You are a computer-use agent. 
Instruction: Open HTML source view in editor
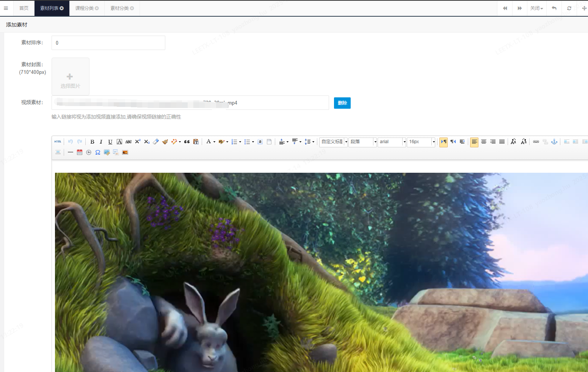click(58, 142)
